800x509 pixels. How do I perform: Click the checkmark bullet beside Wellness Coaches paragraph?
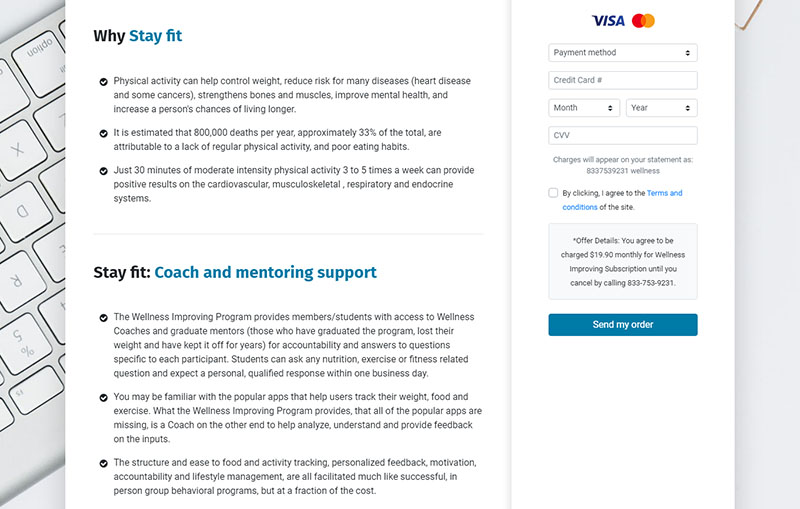click(104, 318)
